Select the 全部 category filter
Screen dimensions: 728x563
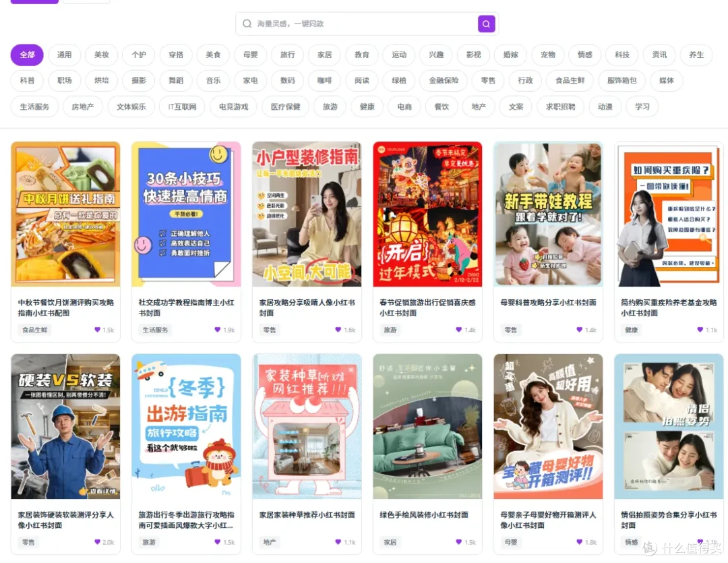click(27, 55)
